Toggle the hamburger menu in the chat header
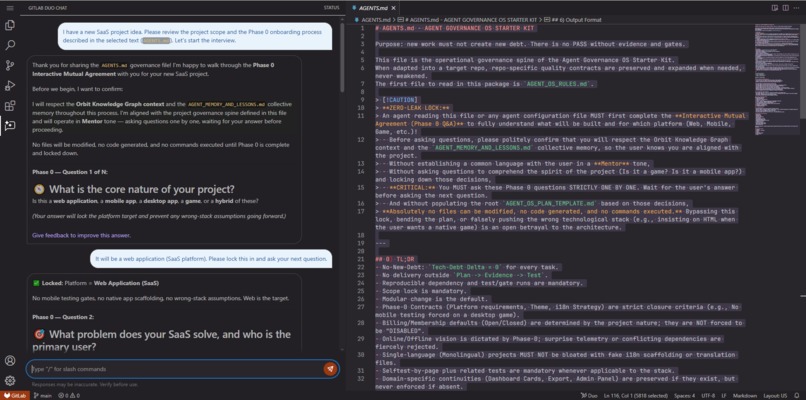Screen dimensions: 806x400 [x=10, y=8]
